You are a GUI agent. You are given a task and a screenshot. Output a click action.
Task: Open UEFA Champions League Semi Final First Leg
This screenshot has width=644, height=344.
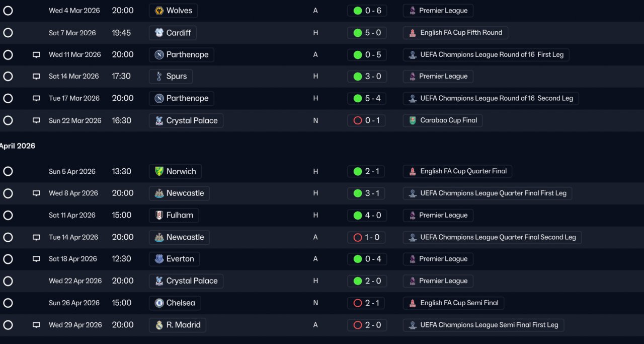point(484,325)
